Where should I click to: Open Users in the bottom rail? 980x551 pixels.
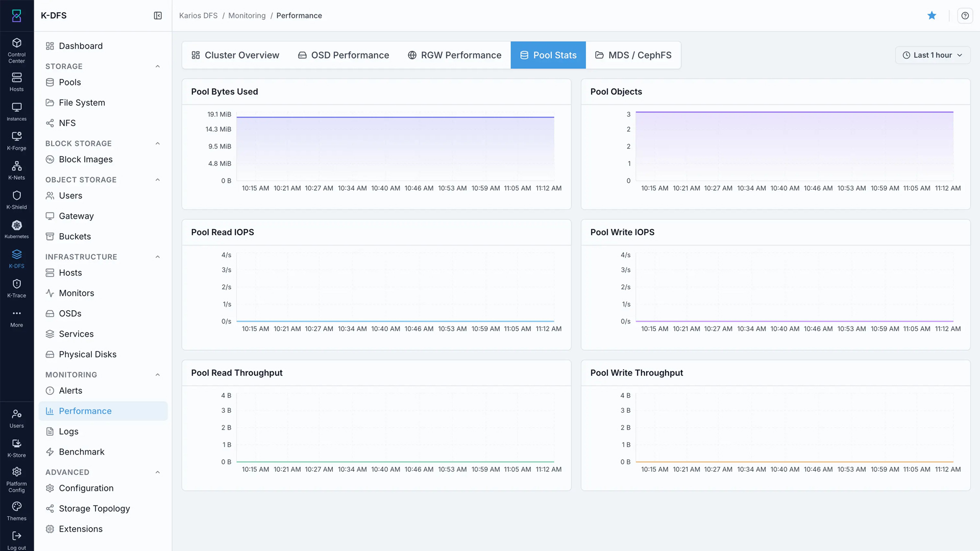pos(16,418)
